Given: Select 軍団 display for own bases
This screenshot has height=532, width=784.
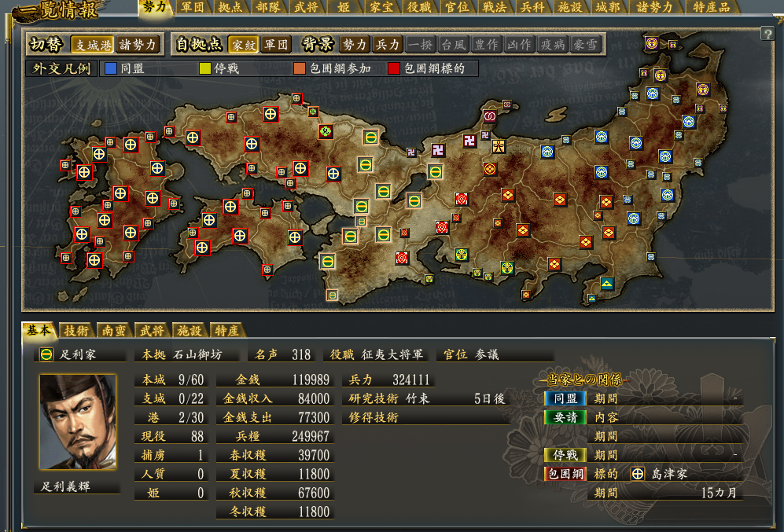Looking at the screenshot, I should click(x=276, y=45).
